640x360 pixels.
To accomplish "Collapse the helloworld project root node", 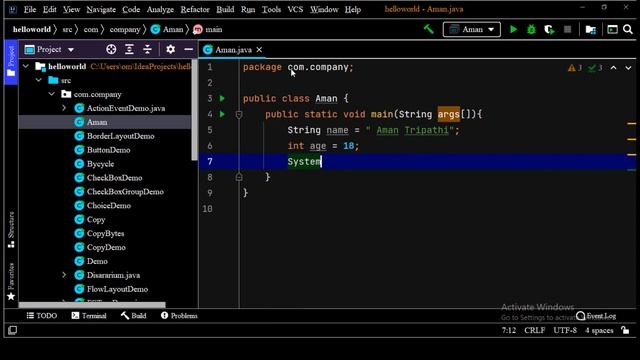I will pos(26,66).
